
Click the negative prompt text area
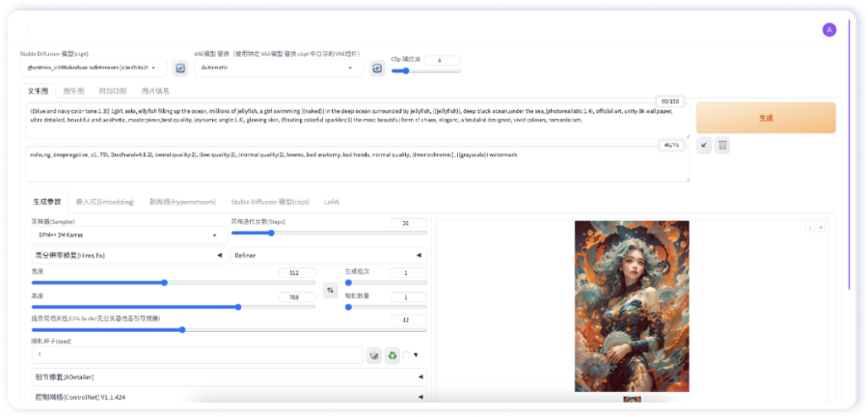click(358, 164)
